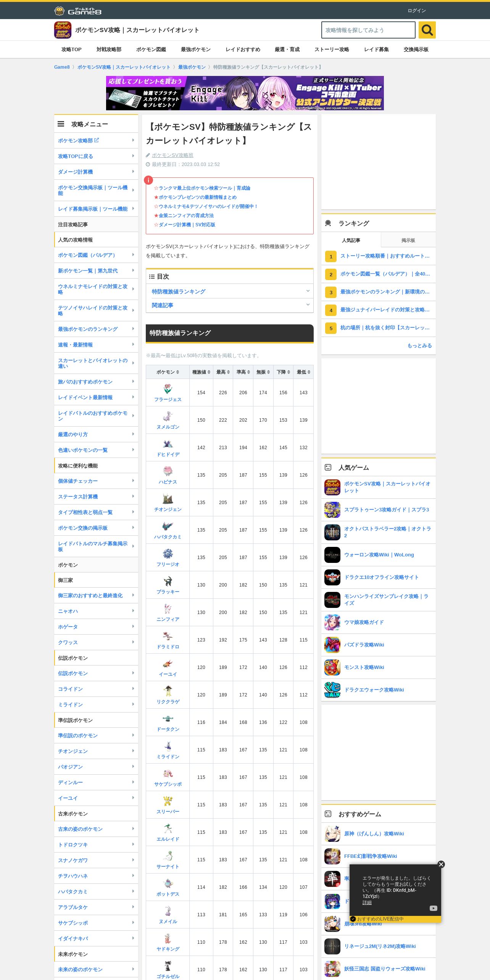
Task: Sort table by 種族値 column
Action: pyautogui.click(x=201, y=372)
